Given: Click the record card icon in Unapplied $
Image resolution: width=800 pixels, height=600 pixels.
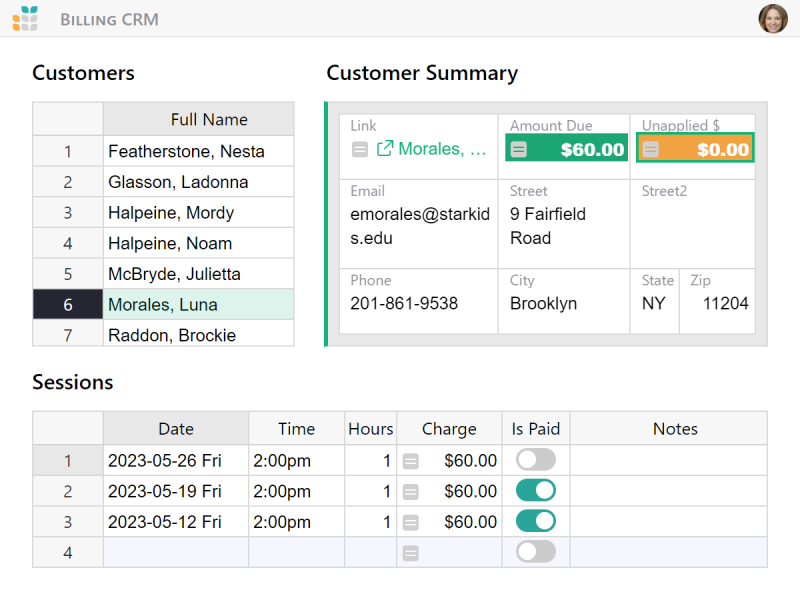Looking at the screenshot, I should 653,149.
